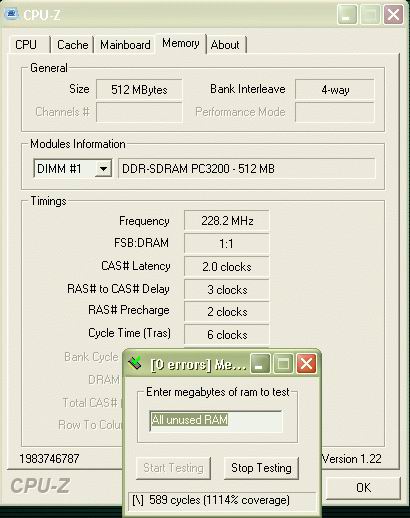Click the Version 1.22 label
The width and height of the screenshot is (410, 518).
click(x=352, y=459)
